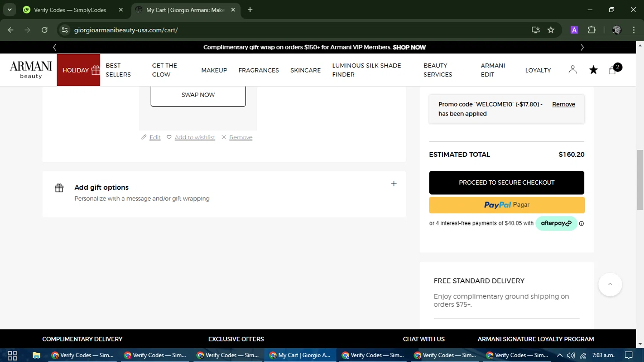Pay with the PayPal Pagar button
644x362 pixels.
507,205
